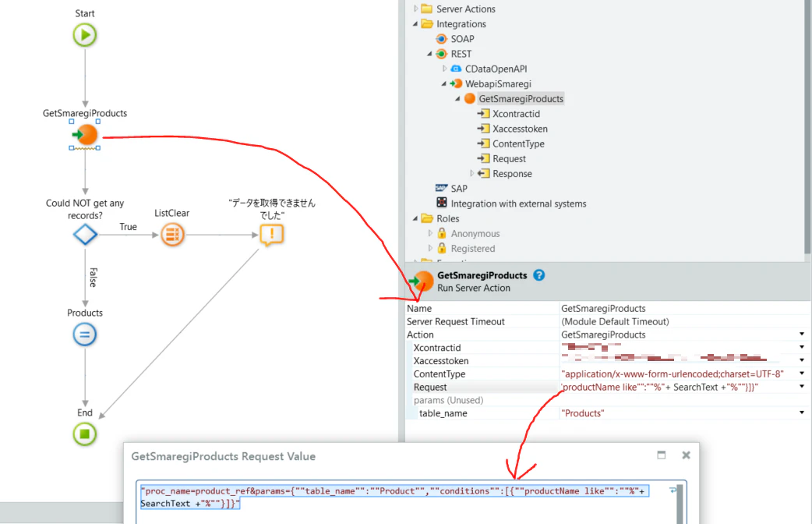
Task: Collapse the REST node
Action: tap(429, 54)
